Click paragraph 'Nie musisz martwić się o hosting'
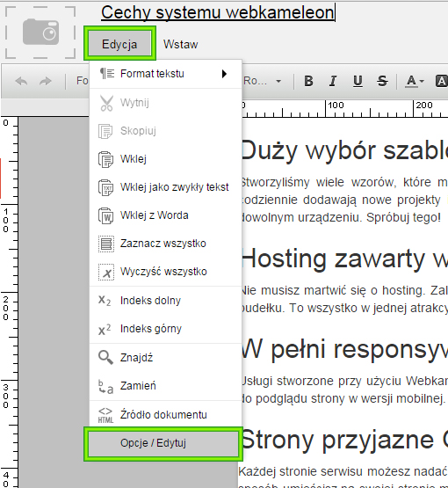The image size is (448, 488). (344, 299)
